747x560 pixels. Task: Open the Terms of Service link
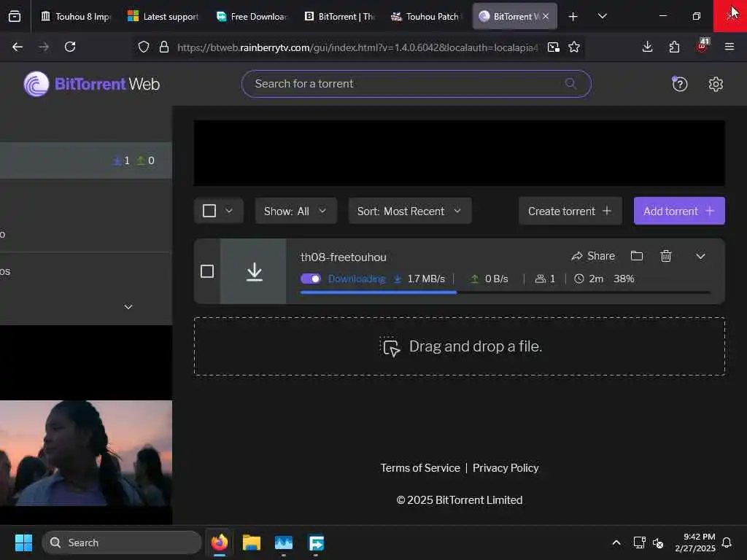coord(420,468)
